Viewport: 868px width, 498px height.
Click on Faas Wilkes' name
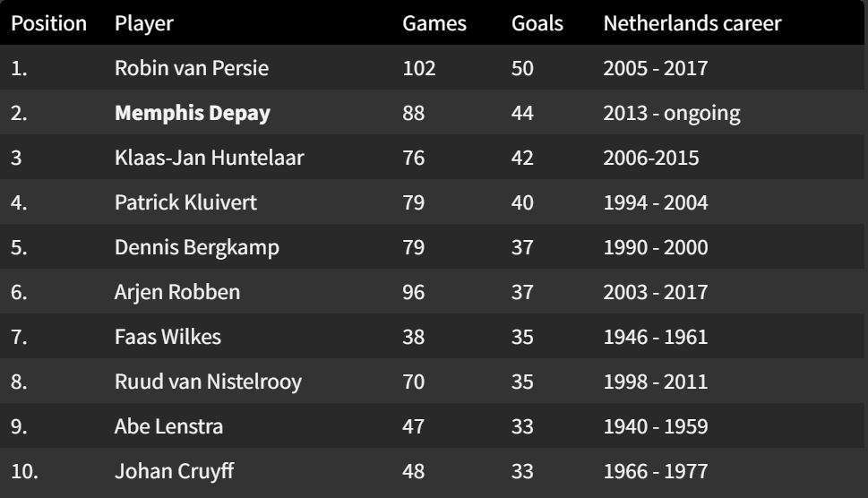[x=168, y=337]
